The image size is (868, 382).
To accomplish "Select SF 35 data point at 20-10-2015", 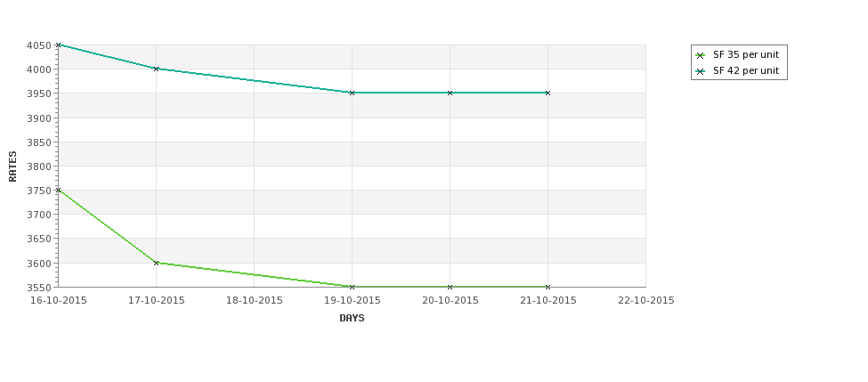I will coord(450,287).
